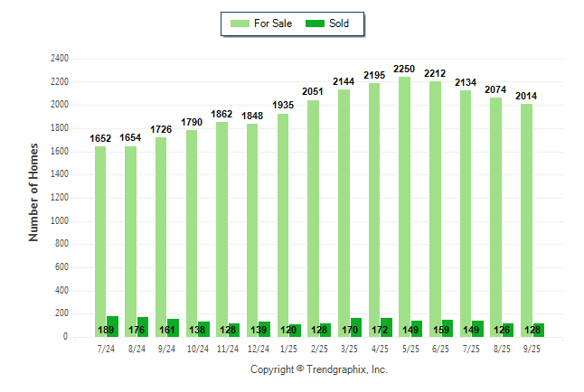This screenshot has width=584, height=392.
Task: Toggle the Sold series legend label
Action: [x=340, y=23]
